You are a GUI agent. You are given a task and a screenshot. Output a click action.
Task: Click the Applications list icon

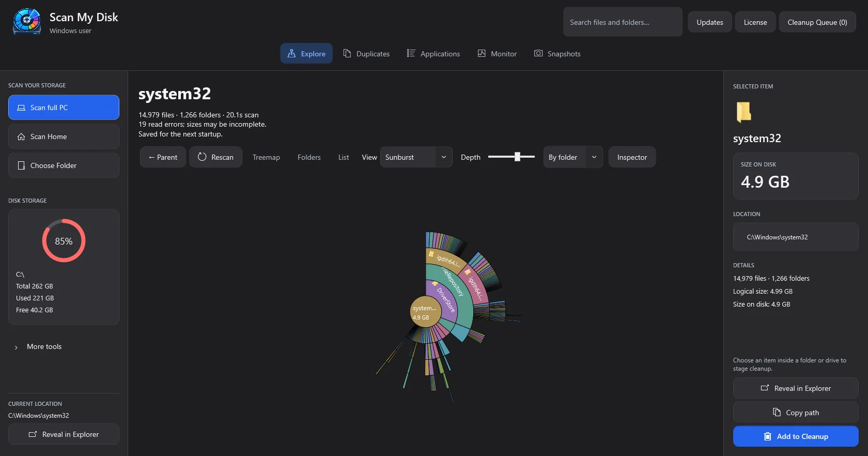pyautogui.click(x=411, y=53)
